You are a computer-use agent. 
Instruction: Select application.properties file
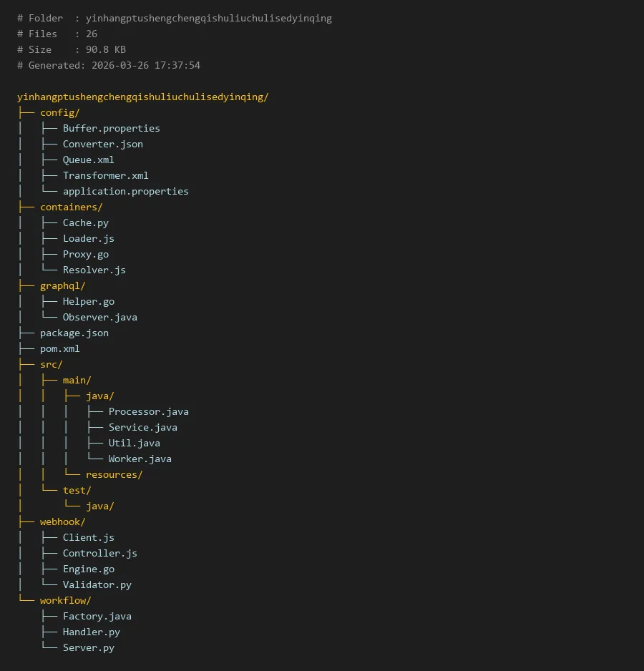[x=125, y=191]
